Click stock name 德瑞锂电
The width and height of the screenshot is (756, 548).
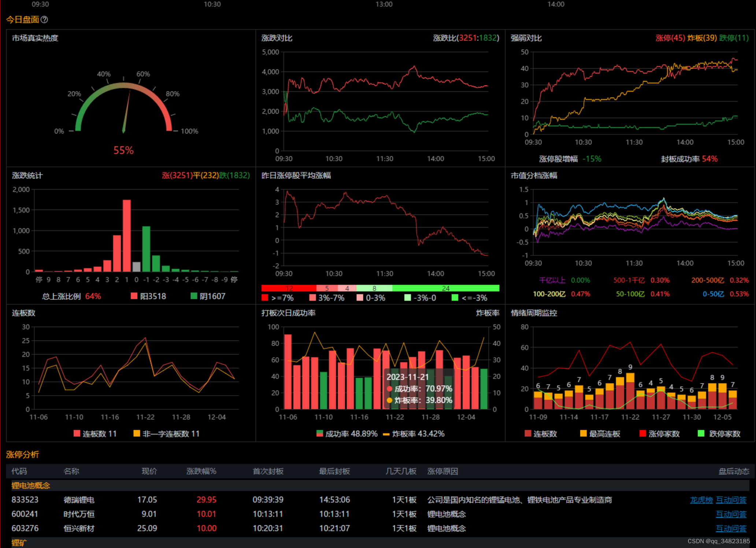click(79, 500)
